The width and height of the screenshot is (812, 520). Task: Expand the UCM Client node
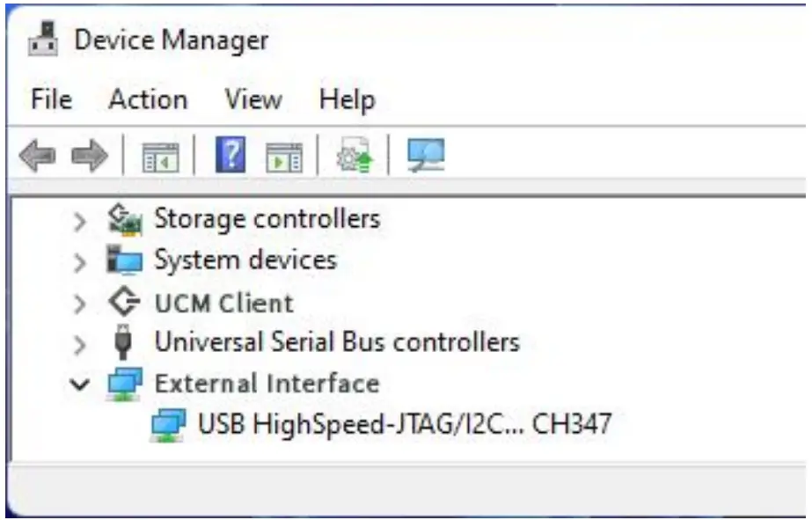pos(81,304)
